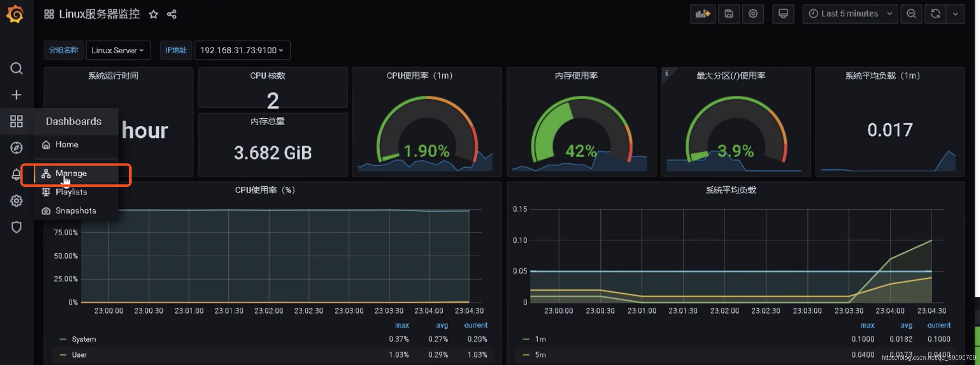Select Playlists in the Dashboards menu

pyautogui.click(x=71, y=192)
